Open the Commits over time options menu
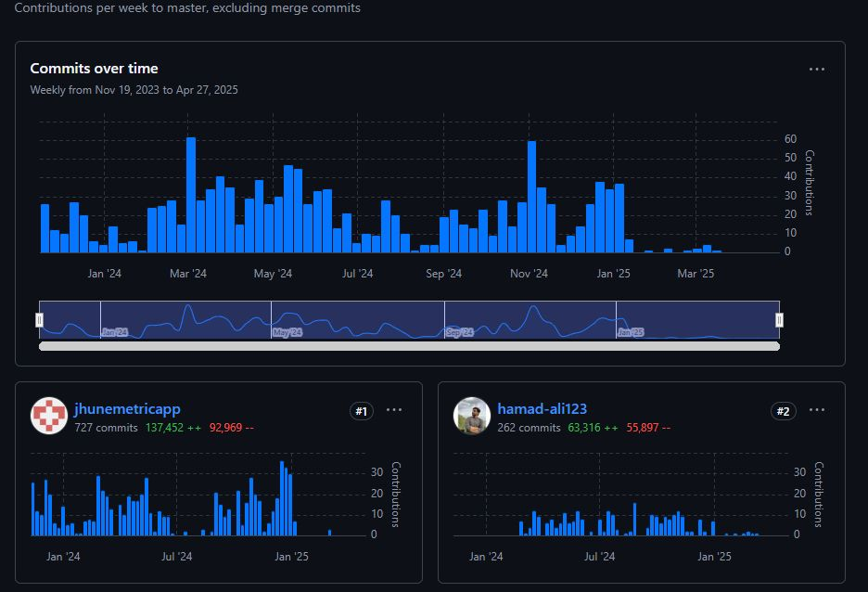 click(x=816, y=70)
